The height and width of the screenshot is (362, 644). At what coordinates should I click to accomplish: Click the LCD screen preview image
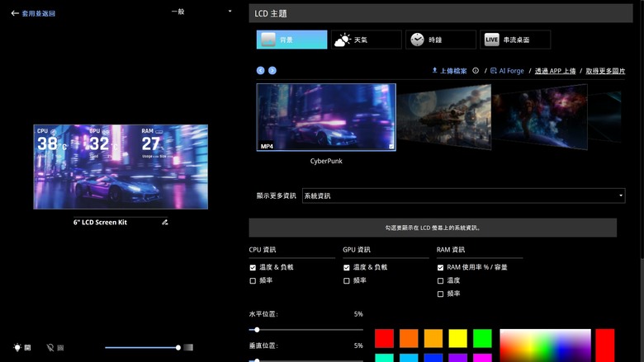[121, 167]
